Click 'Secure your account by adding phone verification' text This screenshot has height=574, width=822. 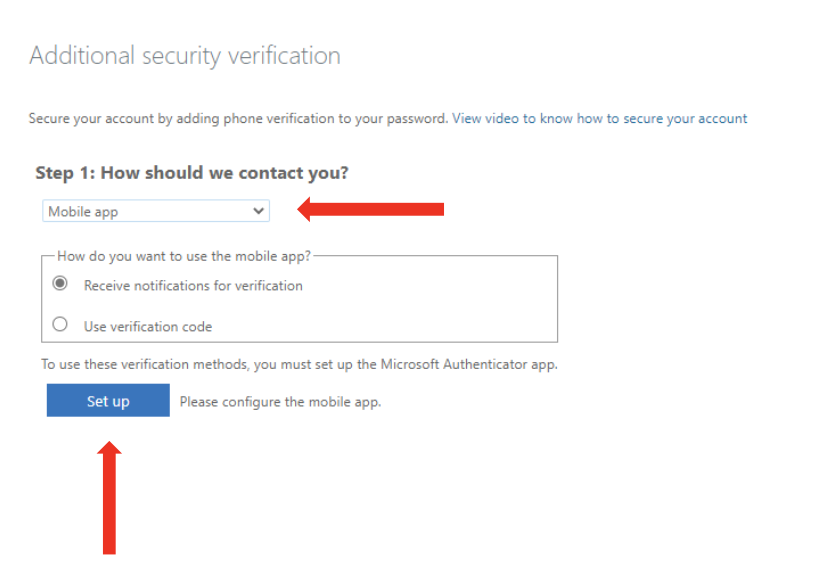(x=182, y=118)
